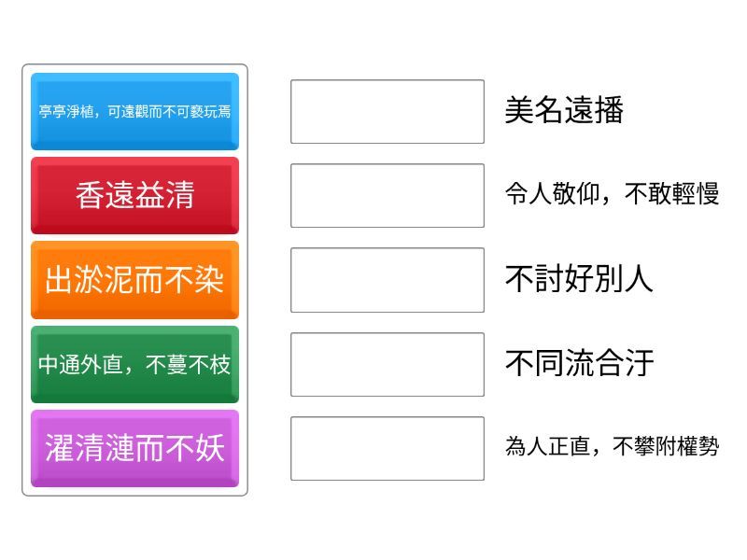
Task: Choose the drop slot beside 不同流合汙
Action: 387,364
